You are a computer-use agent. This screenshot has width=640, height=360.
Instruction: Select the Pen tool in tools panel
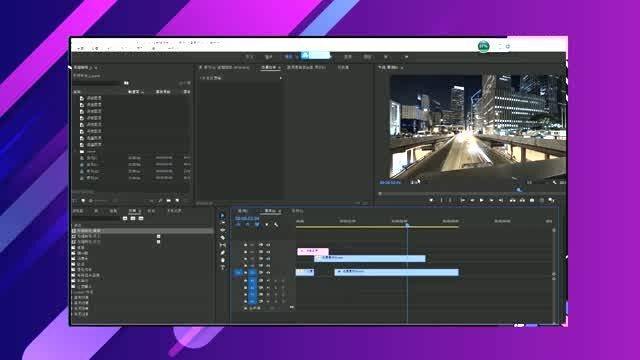222,253
